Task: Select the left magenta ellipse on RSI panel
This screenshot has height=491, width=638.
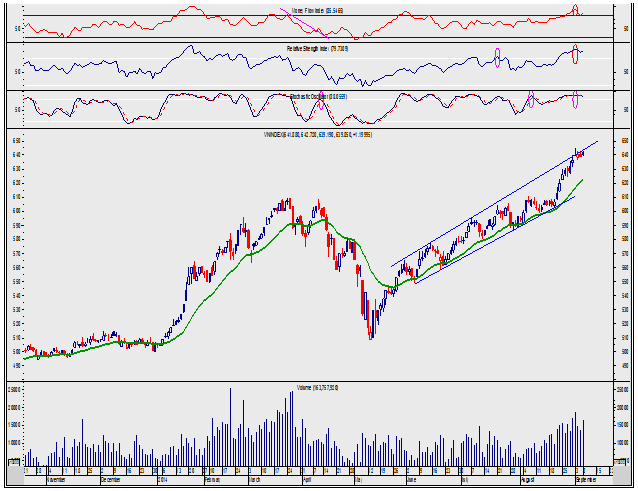Action: point(498,59)
